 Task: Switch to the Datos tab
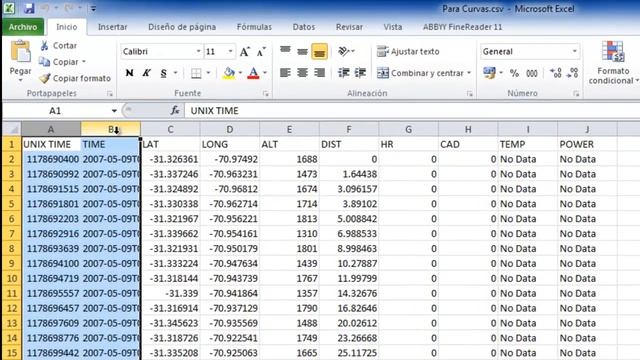point(304,27)
